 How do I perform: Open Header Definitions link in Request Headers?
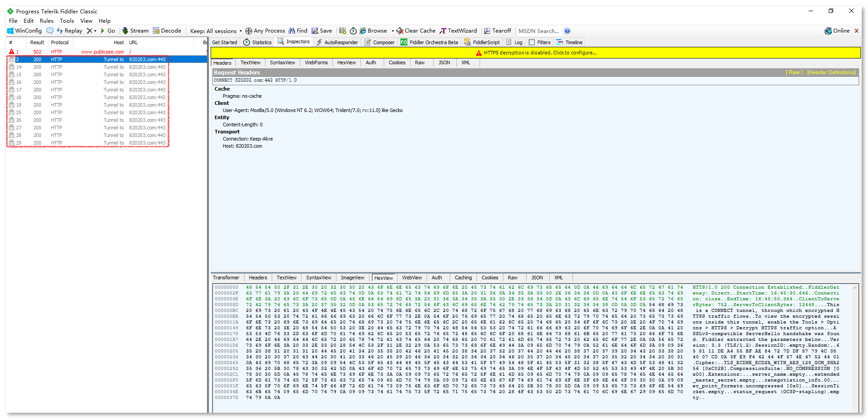tap(831, 72)
